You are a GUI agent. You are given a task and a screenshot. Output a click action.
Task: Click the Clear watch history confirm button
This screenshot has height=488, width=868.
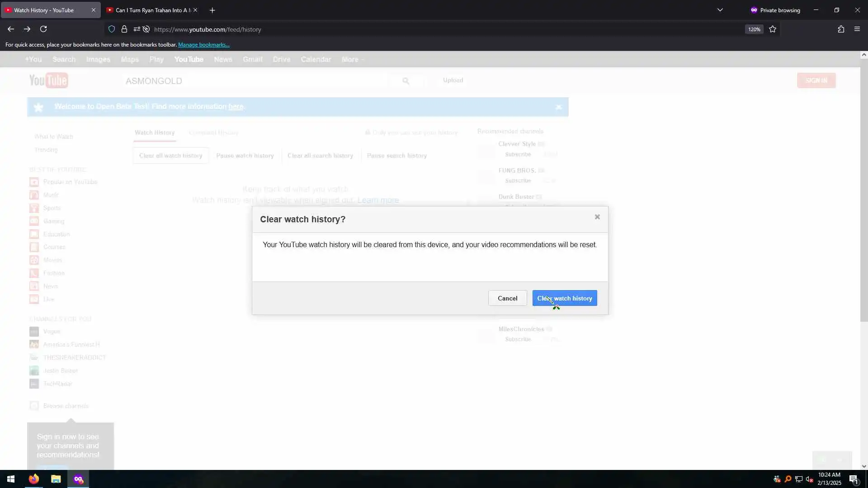pos(564,298)
